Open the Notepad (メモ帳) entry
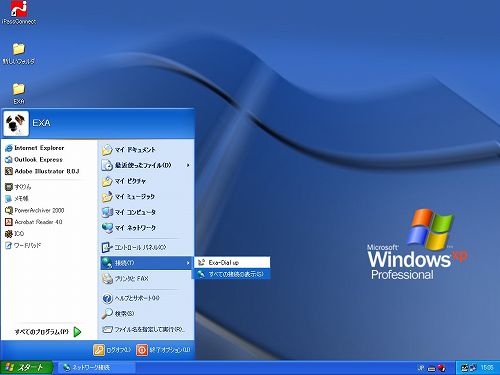 [17, 199]
